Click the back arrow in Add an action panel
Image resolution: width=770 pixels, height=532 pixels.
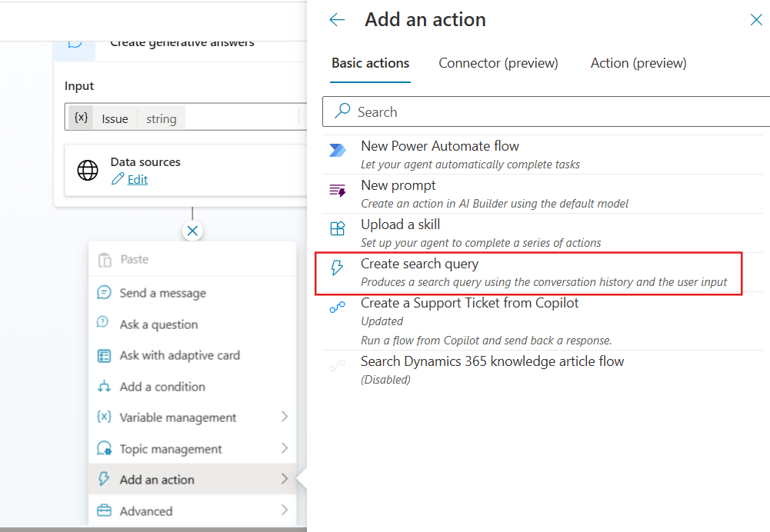click(x=337, y=20)
